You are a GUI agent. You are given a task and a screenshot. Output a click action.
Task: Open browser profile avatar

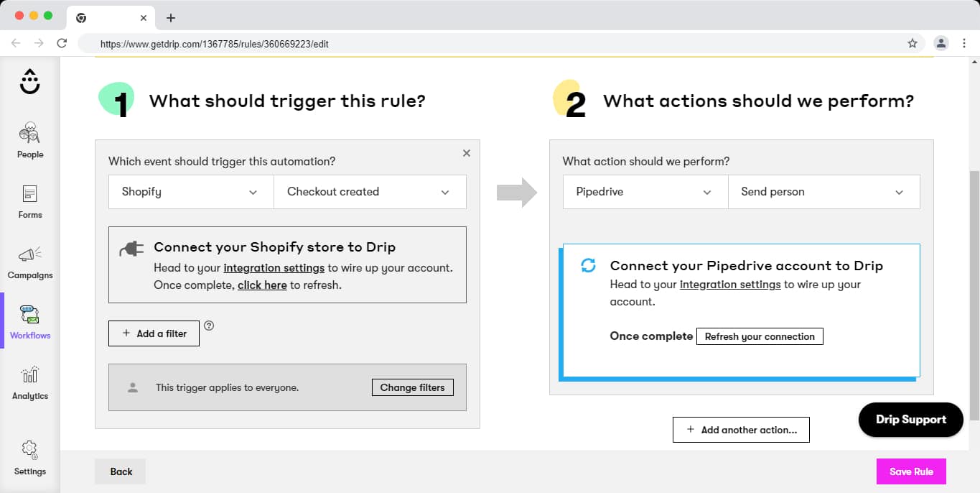[941, 43]
